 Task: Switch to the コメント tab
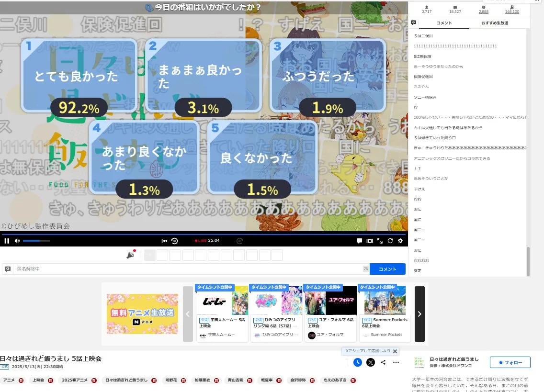444,23
